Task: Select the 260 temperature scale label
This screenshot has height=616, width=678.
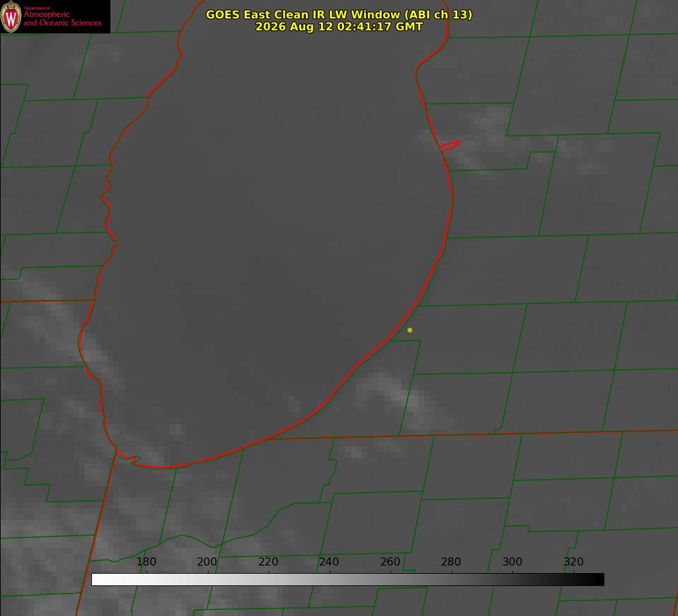Action: click(390, 561)
